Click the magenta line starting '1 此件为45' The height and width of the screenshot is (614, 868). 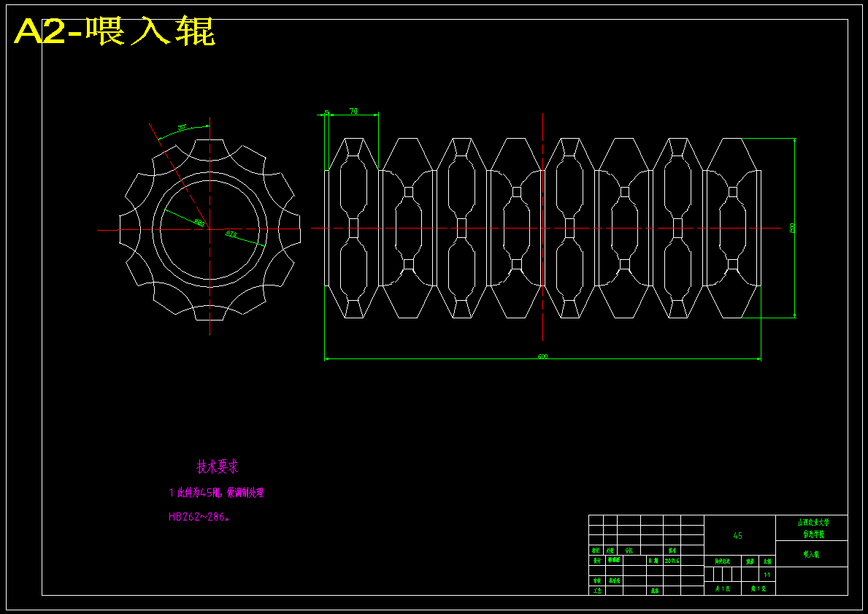pos(216,493)
